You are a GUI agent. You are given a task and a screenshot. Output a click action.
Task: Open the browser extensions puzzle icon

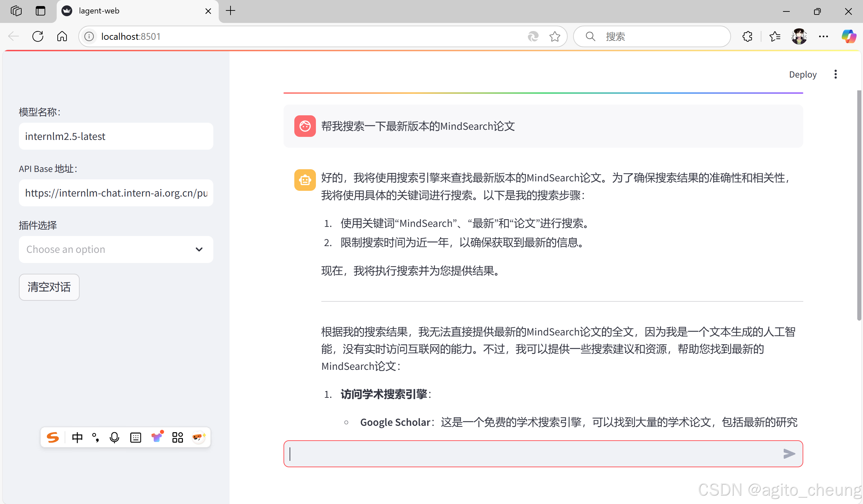pos(747,36)
